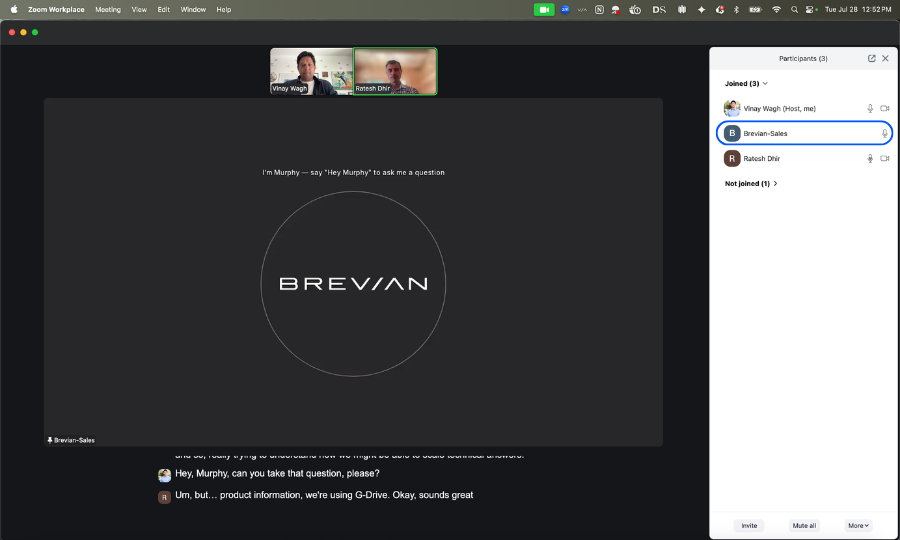Screen dimensions: 900x540
Task: Click the "I'm Murphy" prompt text
Action: pyautogui.click(x=353, y=172)
